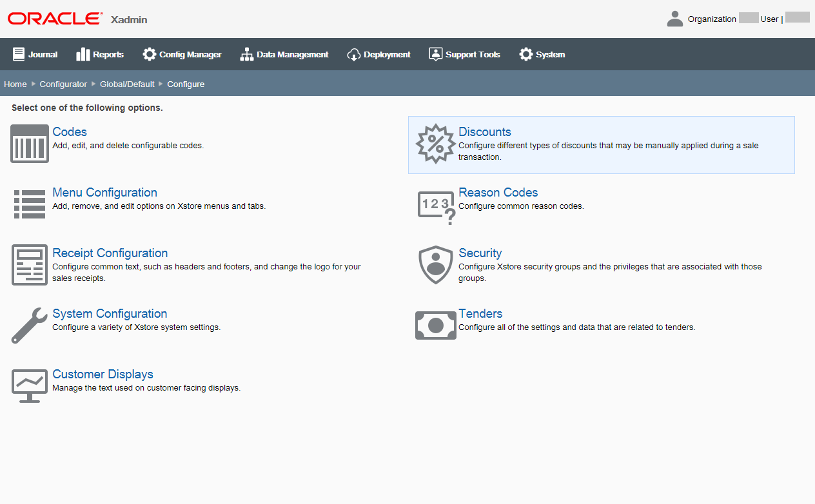
Task: Open the Config Manager menu
Action: (182, 54)
